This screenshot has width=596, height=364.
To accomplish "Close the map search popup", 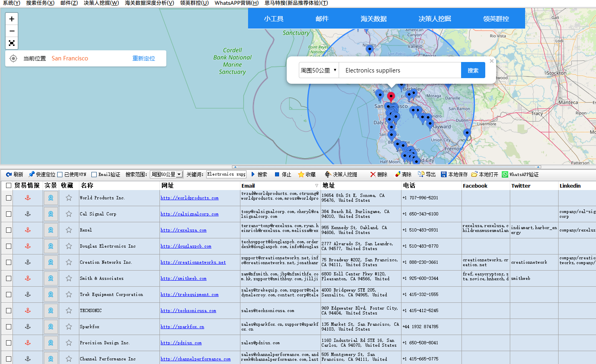I will 492,61.
